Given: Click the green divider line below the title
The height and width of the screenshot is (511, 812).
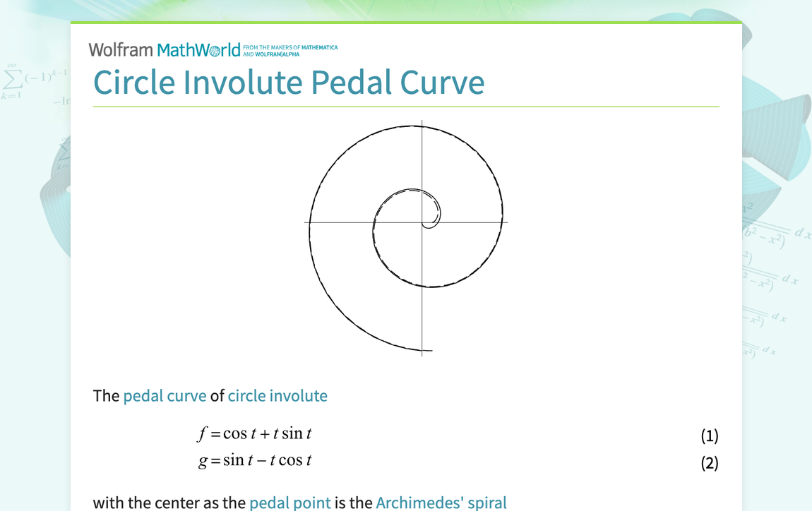Looking at the screenshot, I should pyautogui.click(x=406, y=106).
